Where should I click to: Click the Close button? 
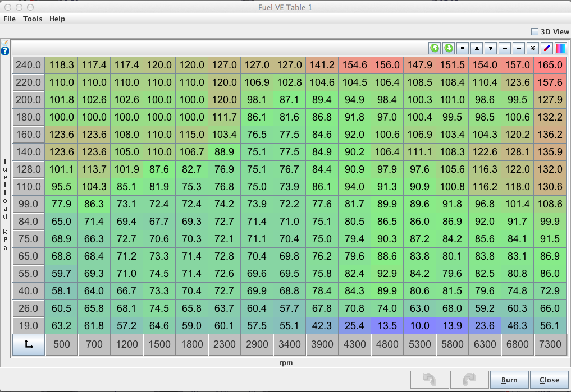click(x=549, y=380)
